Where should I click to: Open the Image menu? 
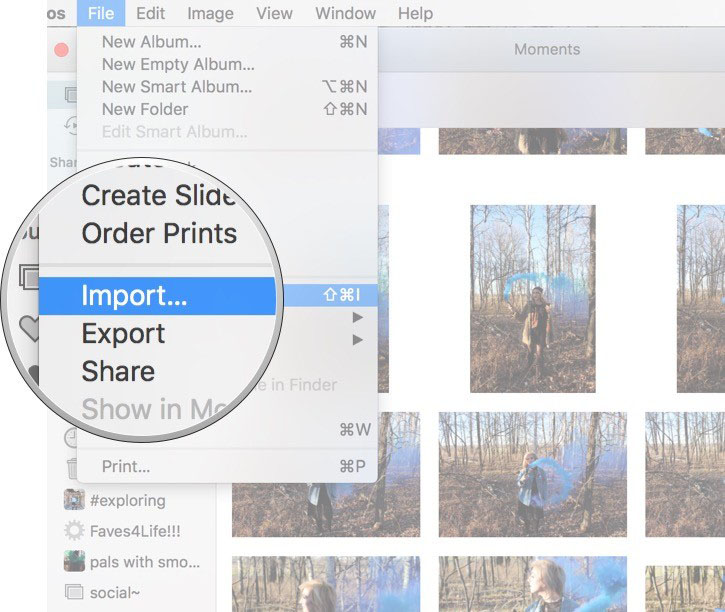coord(210,13)
